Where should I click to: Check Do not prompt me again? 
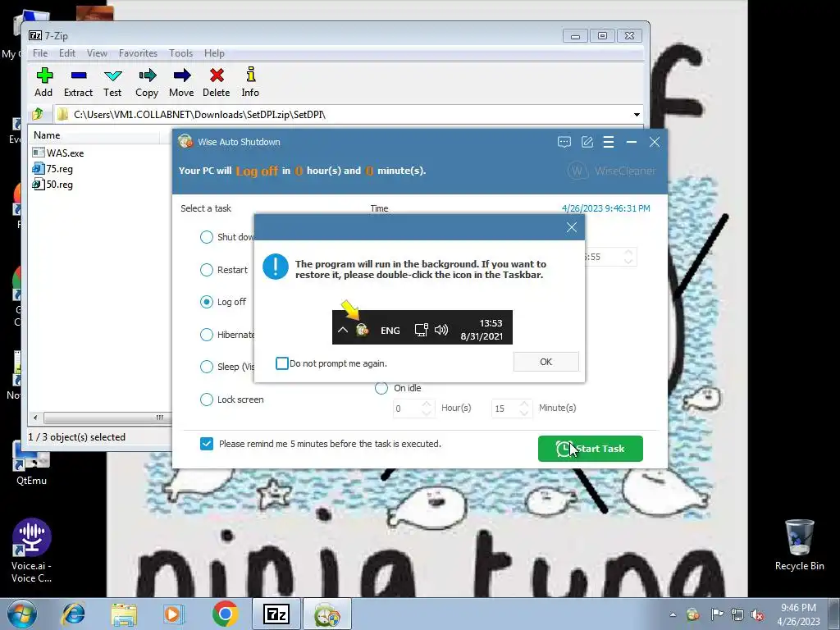(x=282, y=363)
